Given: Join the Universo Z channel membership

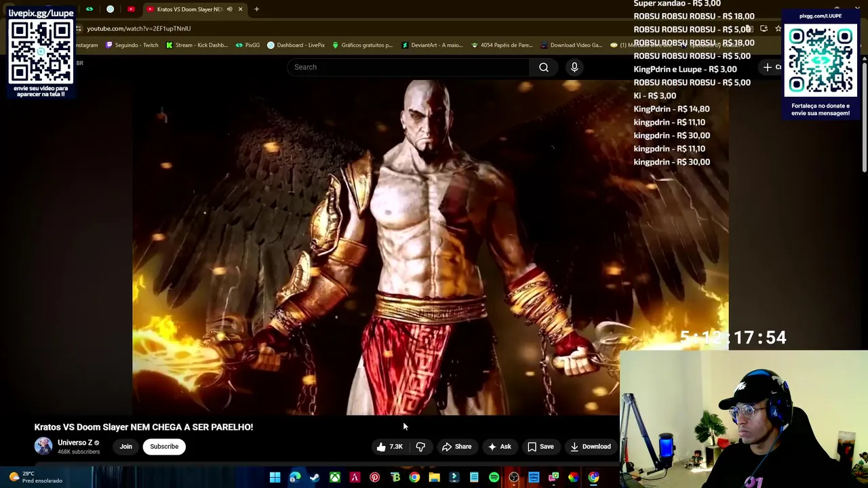Looking at the screenshot, I should point(126,447).
